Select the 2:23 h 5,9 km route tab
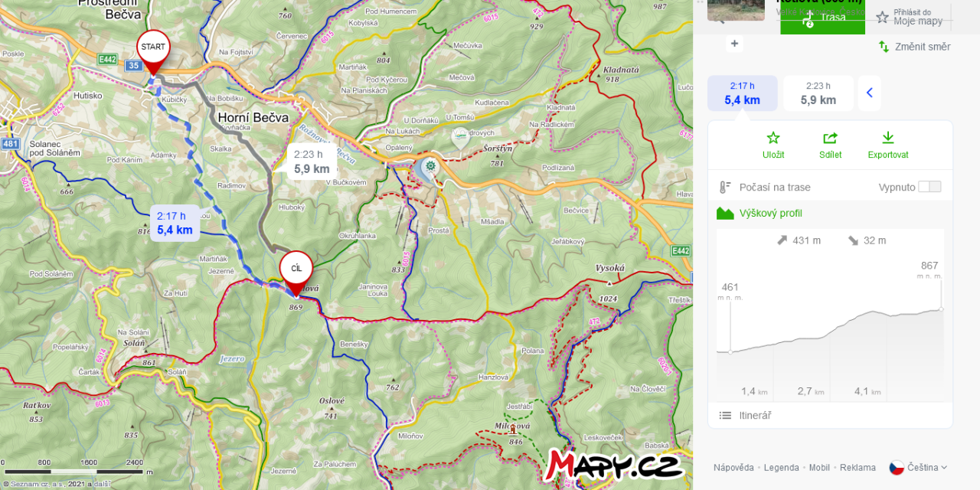The width and height of the screenshot is (980, 490). coord(818,93)
